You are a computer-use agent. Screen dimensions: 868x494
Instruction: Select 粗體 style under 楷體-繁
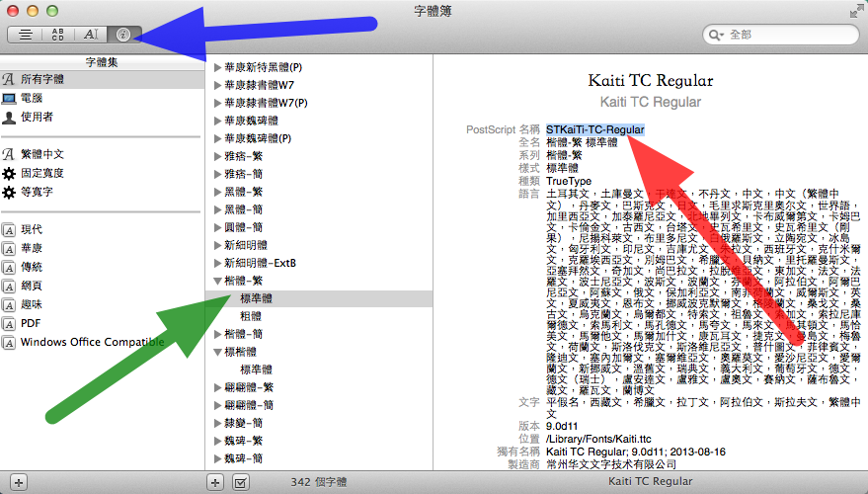[319, 316]
